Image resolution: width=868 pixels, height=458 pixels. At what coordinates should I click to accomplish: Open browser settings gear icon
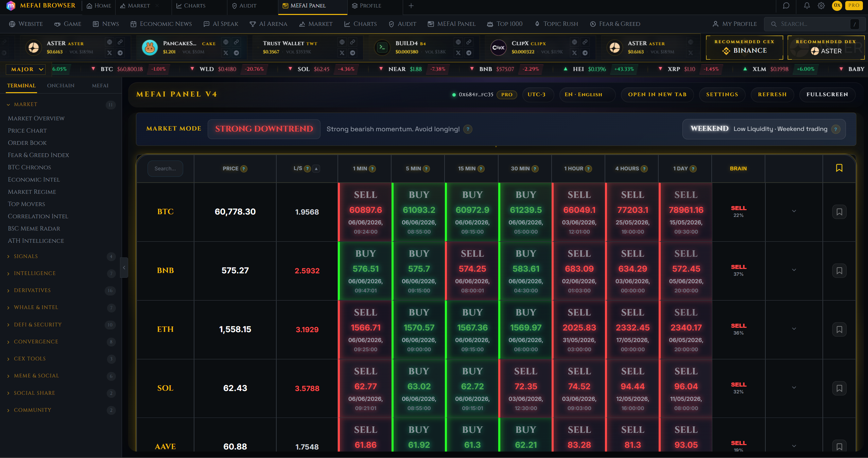coord(821,5)
